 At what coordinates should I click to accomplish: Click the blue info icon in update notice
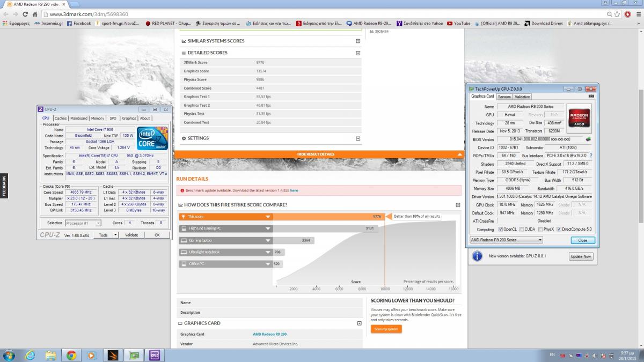(477, 256)
